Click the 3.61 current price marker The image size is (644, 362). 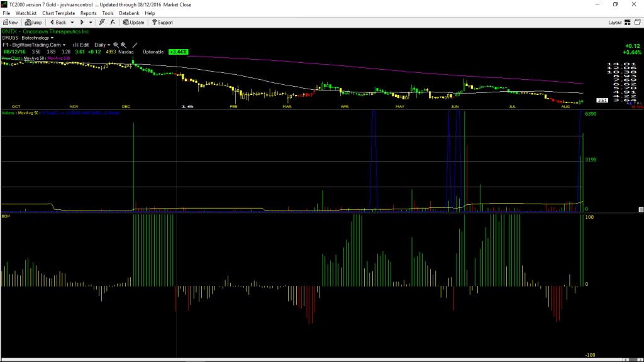click(602, 100)
